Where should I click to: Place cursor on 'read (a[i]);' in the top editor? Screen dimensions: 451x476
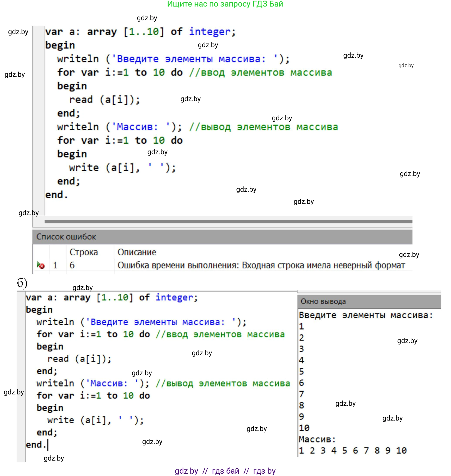(104, 100)
